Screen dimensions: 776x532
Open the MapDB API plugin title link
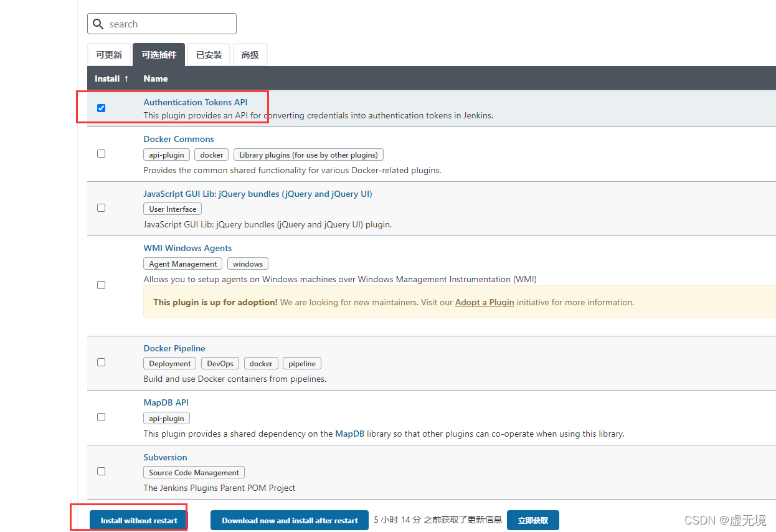(166, 402)
